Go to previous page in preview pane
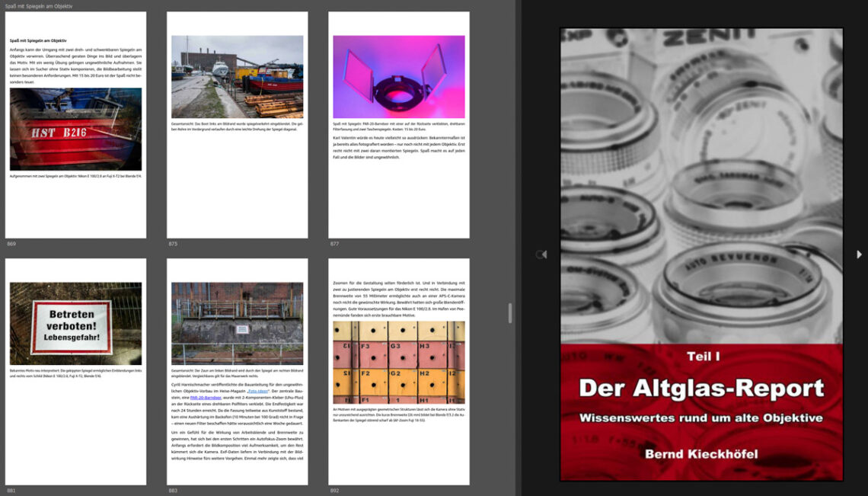The width and height of the screenshot is (868, 496). pyautogui.click(x=544, y=254)
